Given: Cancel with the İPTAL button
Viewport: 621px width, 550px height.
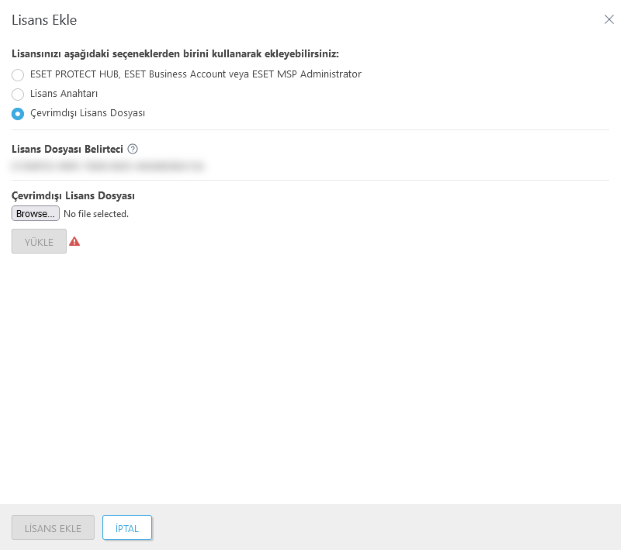Looking at the screenshot, I should [127, 527].
